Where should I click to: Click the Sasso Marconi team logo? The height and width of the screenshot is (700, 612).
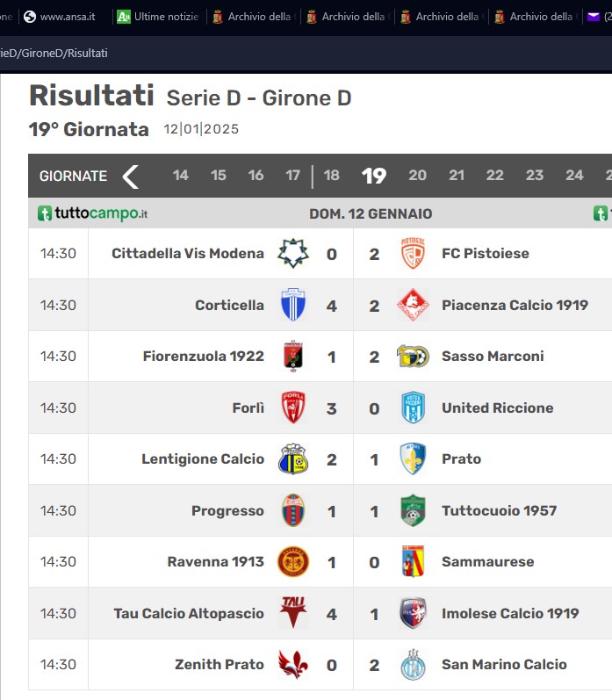[413, 357]
